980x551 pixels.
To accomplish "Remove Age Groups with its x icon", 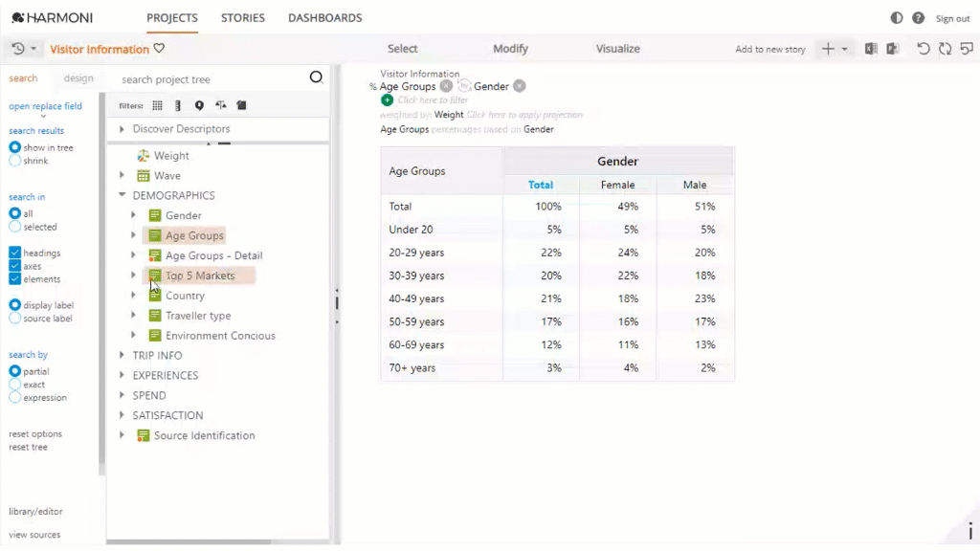I will coord(446,86).
